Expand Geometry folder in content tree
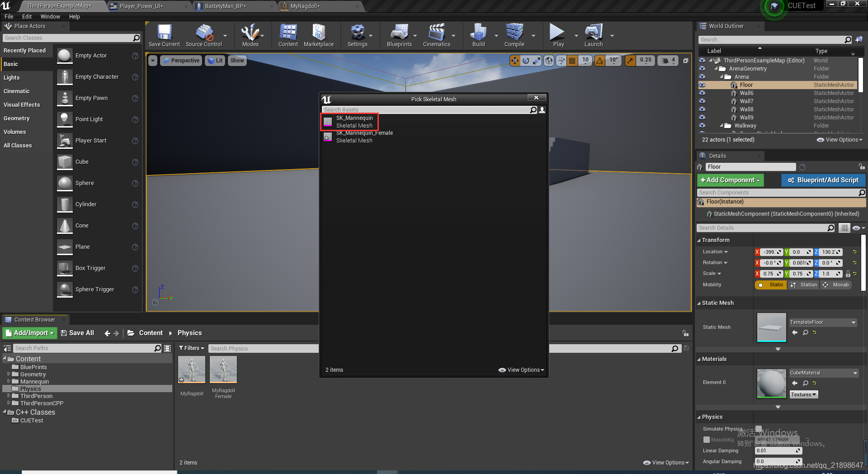868x474 pixels. (9, 374)
